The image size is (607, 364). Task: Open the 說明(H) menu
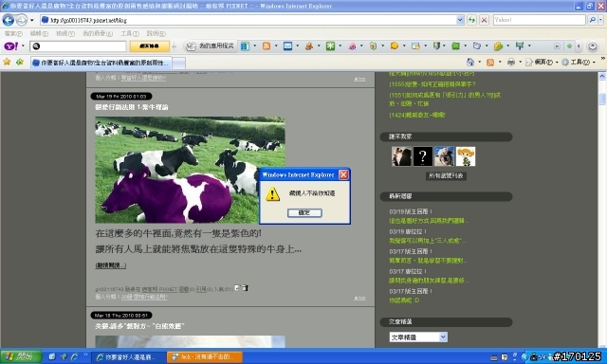[x=156, y=34]
